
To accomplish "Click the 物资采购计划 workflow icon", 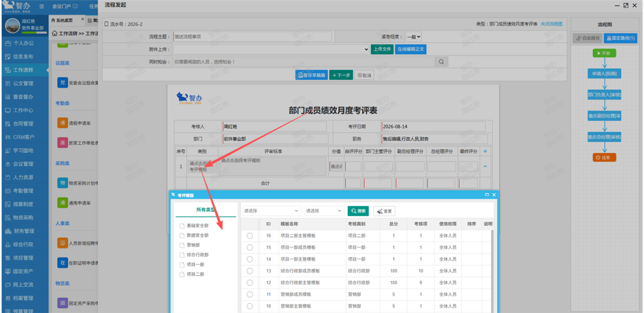I will 63,183.
